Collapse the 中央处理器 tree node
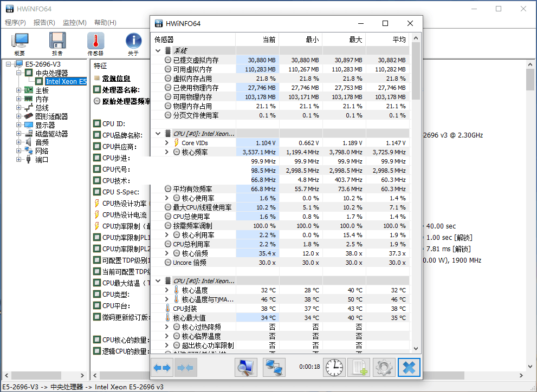537x392 pixels. [18, 73]
